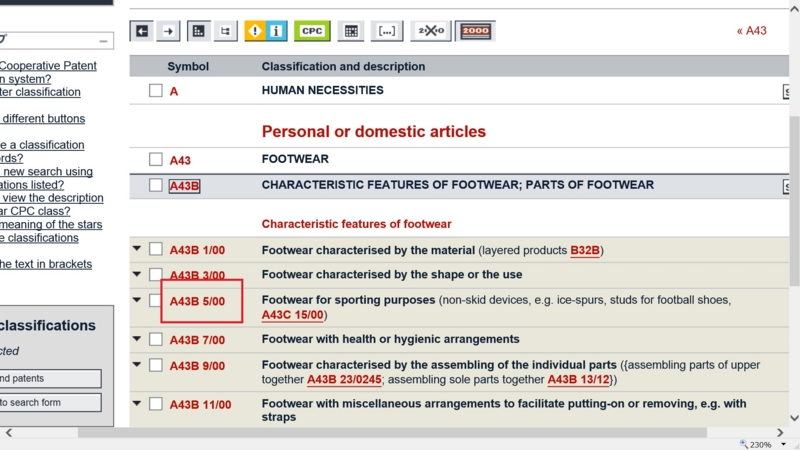Click the S button on HUMAN NECESSITIES row
Screen dimensions: 800x450
786,92
